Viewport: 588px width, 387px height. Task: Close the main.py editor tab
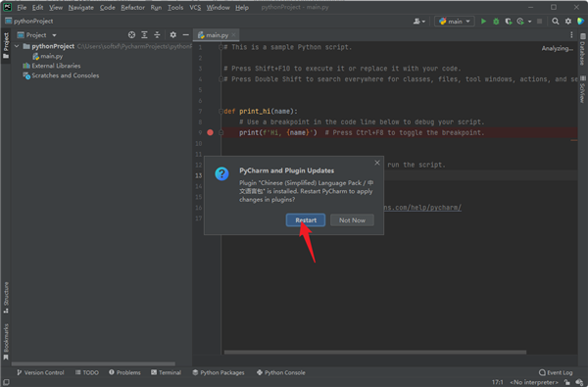tap(234, 35)
